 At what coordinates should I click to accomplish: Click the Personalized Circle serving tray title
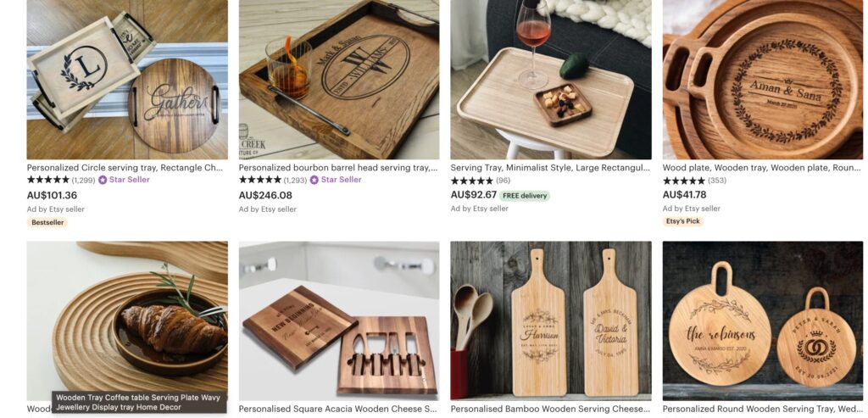click(127, 168)
